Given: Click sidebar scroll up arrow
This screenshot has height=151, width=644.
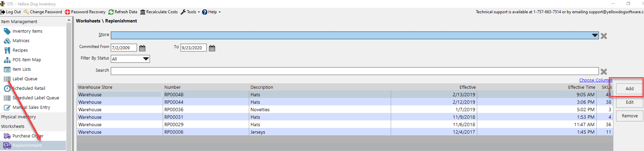Looking at the screenshot, I should point(69,20).
